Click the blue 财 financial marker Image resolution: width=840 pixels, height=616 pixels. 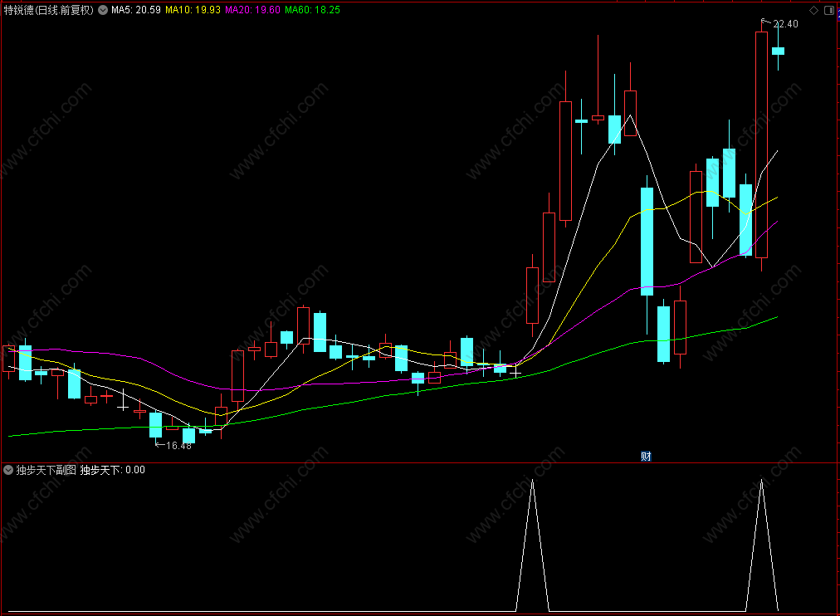coord(646,457)
